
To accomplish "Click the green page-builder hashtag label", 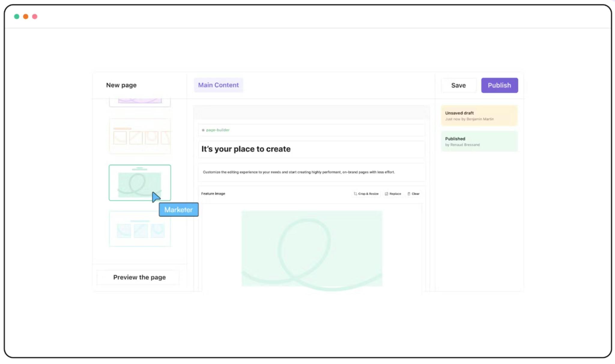I will pos(216,130).
